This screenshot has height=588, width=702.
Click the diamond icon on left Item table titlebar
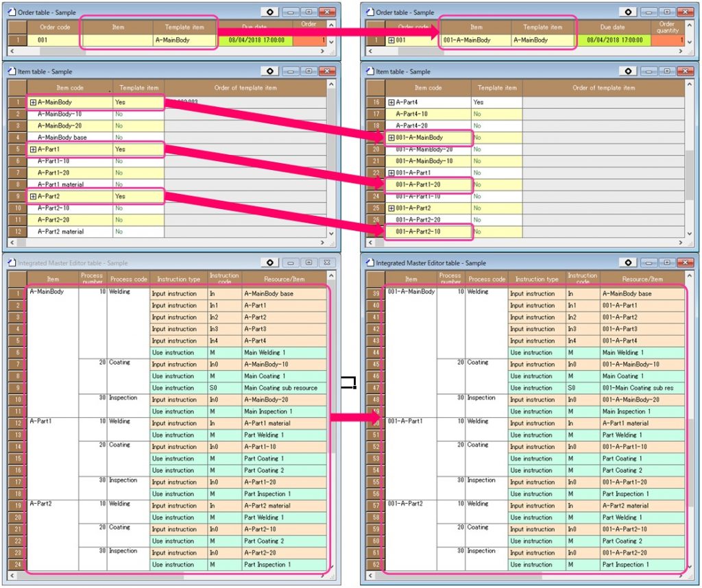[270, 71]
